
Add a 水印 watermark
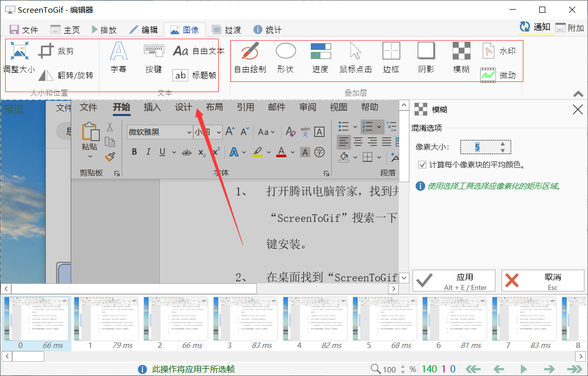click(499, 51)
